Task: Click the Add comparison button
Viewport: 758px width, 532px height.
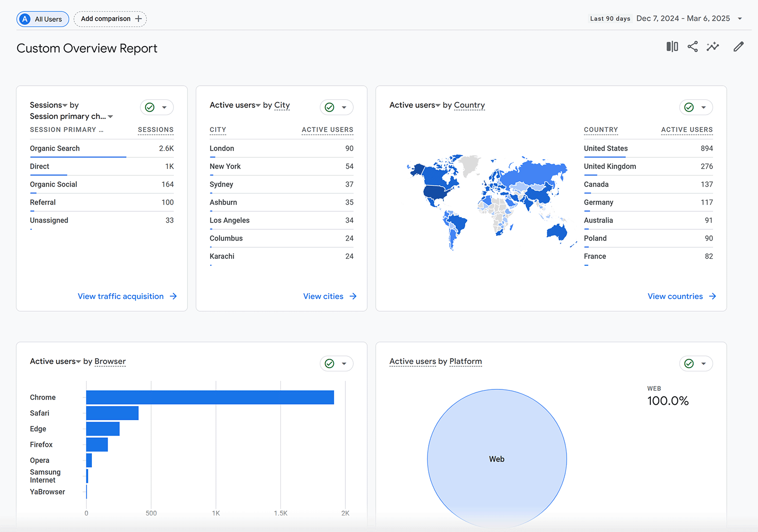Action: pyautogui.click(x=110, y=19)
